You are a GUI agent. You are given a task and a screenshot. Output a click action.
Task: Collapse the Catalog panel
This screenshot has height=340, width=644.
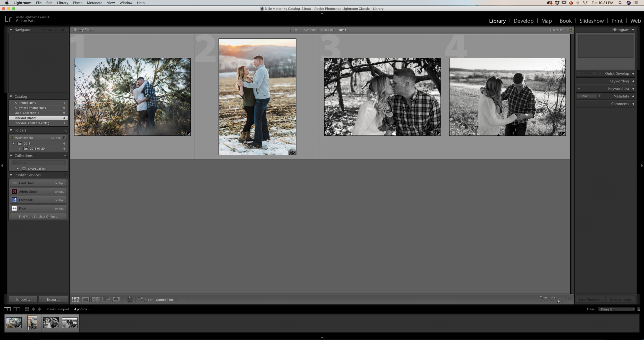11,96
